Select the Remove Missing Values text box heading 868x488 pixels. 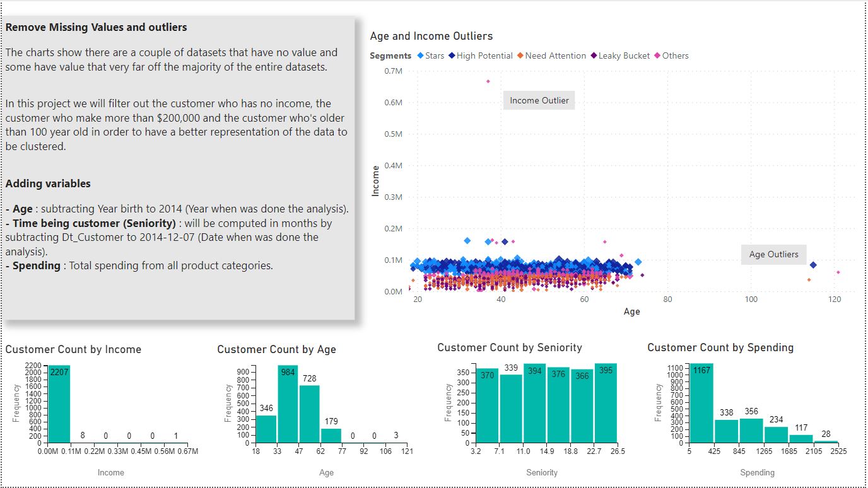[x=96, y=28]
